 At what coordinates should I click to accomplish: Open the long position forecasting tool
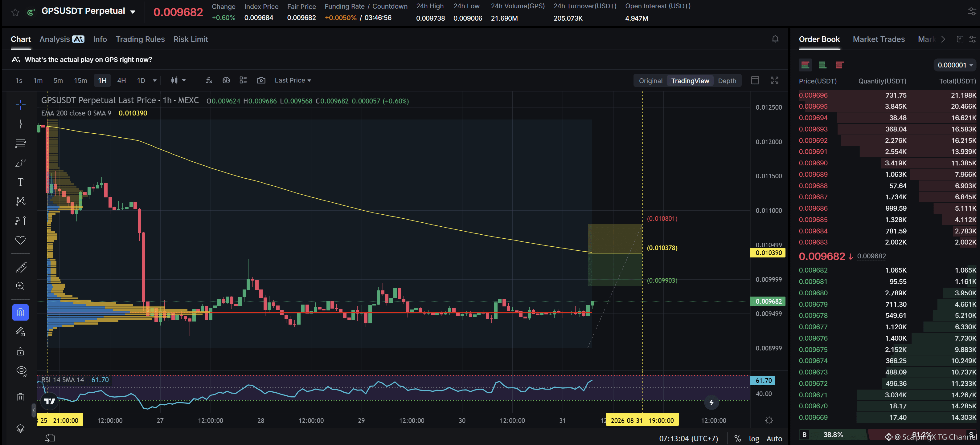point(21,220)
